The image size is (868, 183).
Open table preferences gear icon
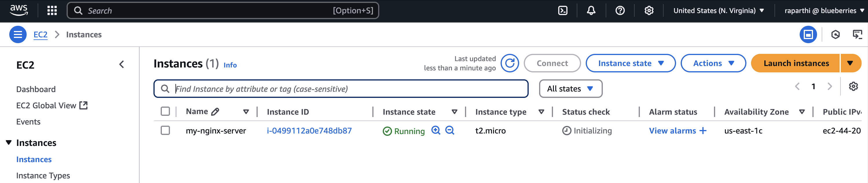click(853, 87)
